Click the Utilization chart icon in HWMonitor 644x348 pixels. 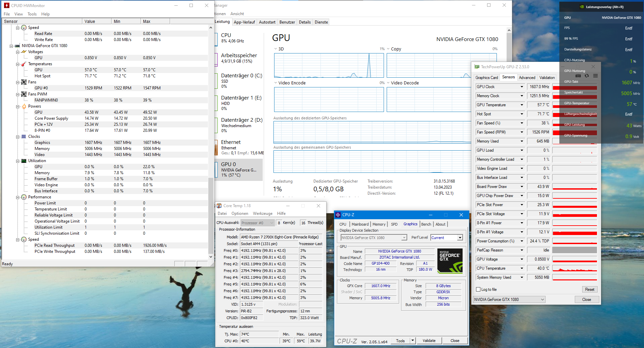pyautogui.click(x=24, y=161)
